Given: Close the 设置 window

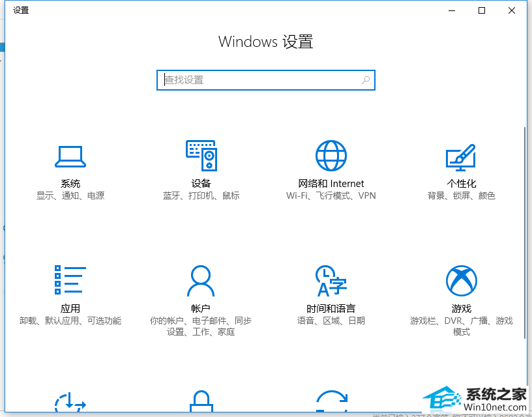Looking at the screenshot, I should point(512,10).
